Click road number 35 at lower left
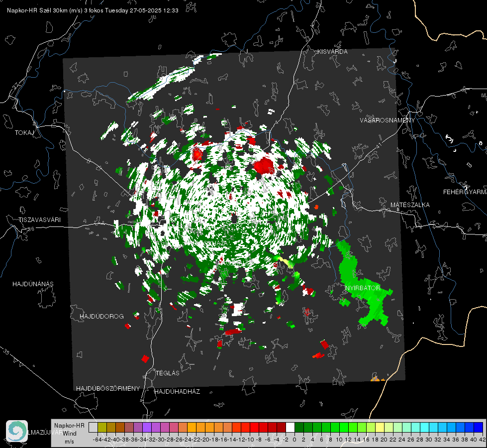Viewport: 487px width, 448px height. point(6,352)
